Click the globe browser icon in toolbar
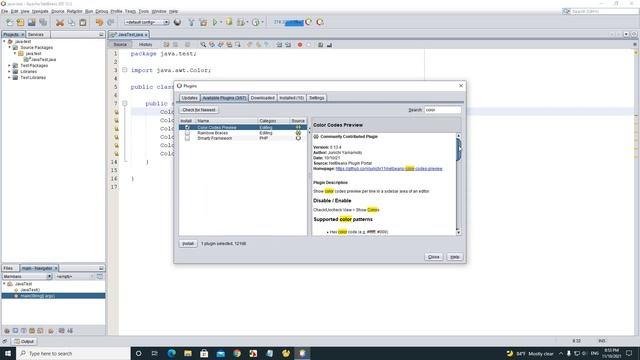 [177, 22]
